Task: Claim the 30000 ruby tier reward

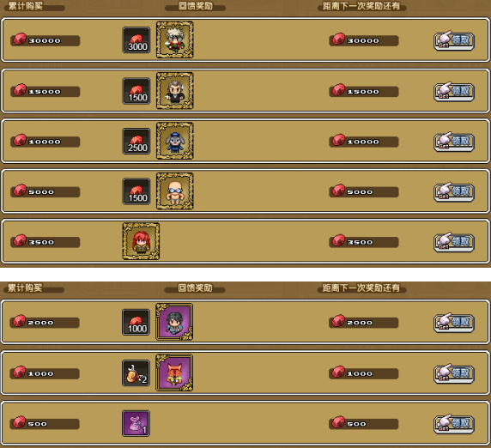Action: [454, 40]
